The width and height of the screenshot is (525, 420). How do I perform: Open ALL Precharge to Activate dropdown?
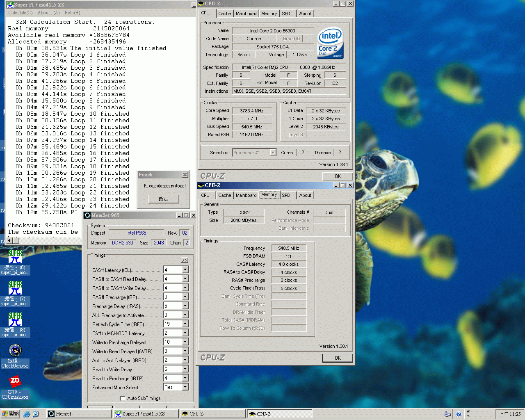tap(185, 315)
